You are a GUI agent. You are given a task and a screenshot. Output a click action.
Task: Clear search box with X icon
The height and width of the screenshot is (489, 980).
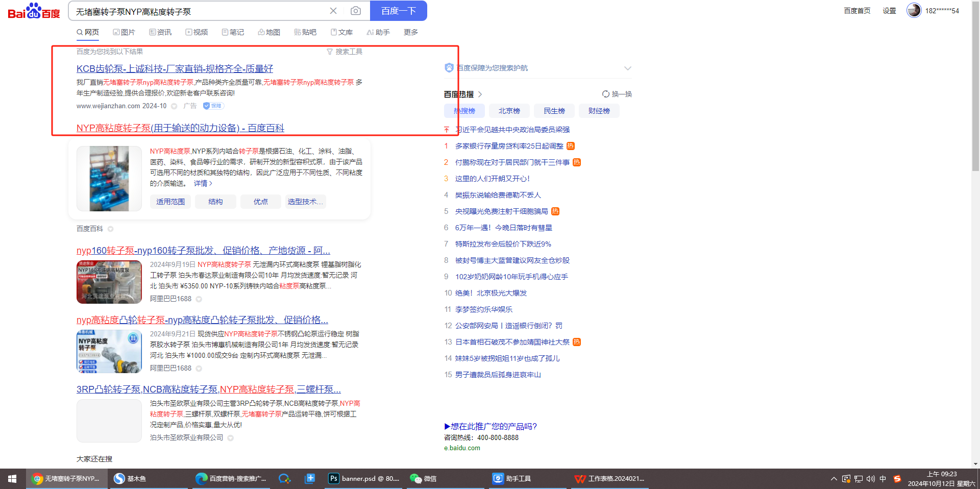tap(333, 11)
